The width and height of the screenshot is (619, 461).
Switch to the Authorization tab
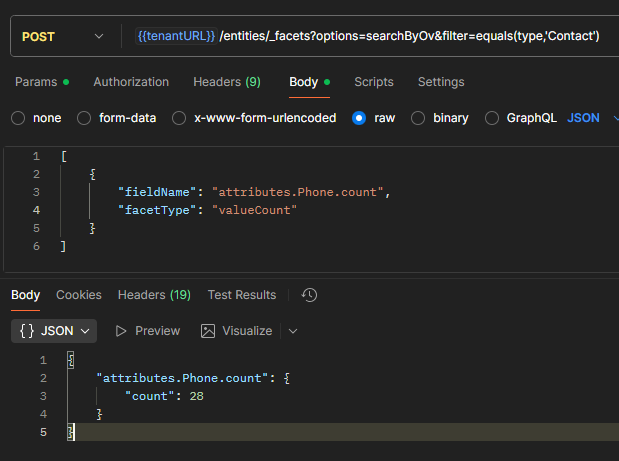(131, 82)
